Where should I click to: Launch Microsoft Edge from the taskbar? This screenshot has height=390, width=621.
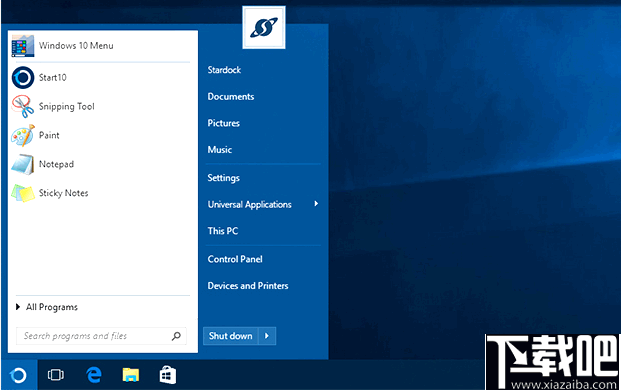point(93,375)
